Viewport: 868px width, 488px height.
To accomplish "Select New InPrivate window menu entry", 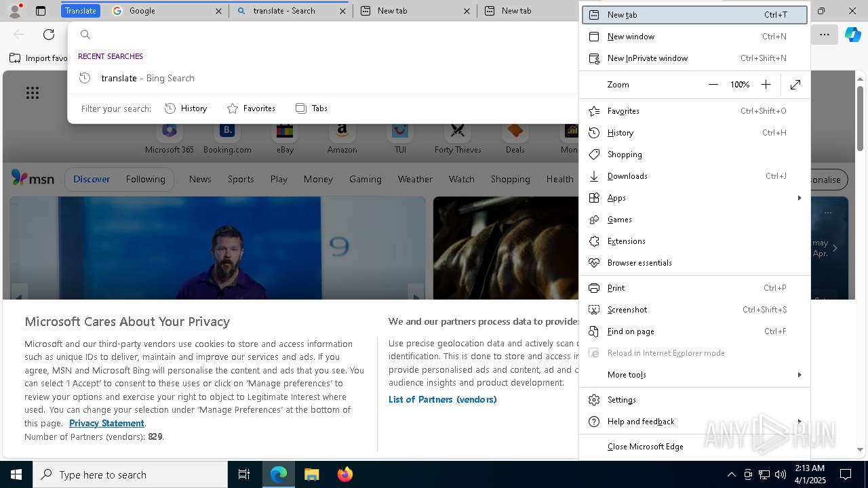I will coord(694,58).
